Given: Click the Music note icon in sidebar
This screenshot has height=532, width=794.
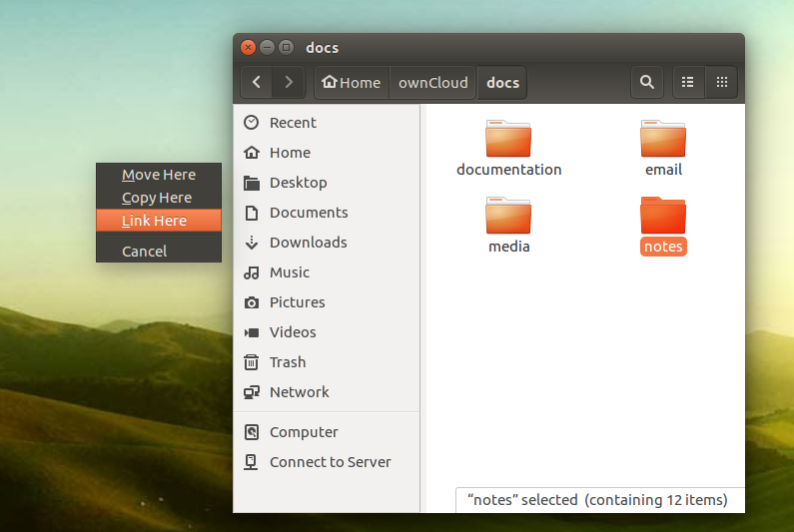Looking at the screenshot, I should pyautogui.click(x=251, y=272).
